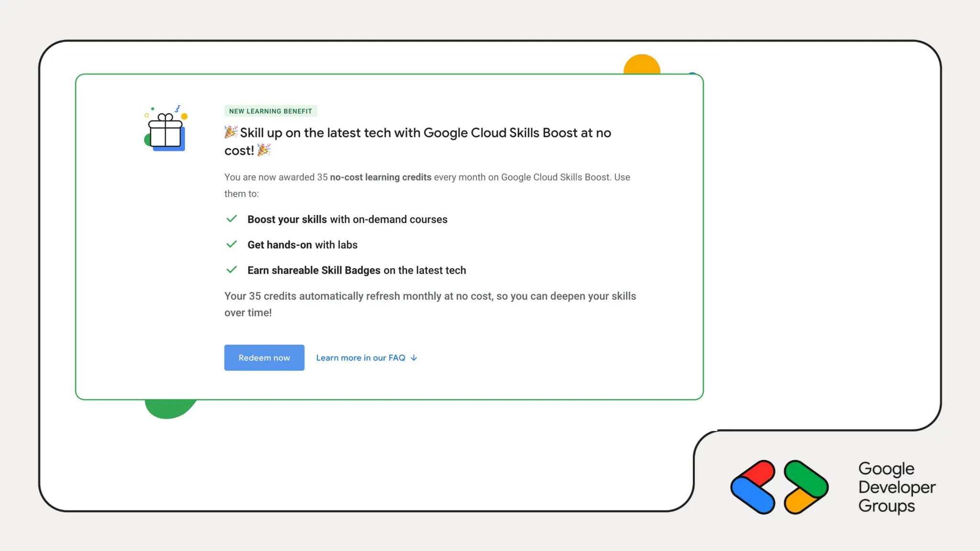Click the yellow circle above the card
980x551 pixels.
point(642,65)
